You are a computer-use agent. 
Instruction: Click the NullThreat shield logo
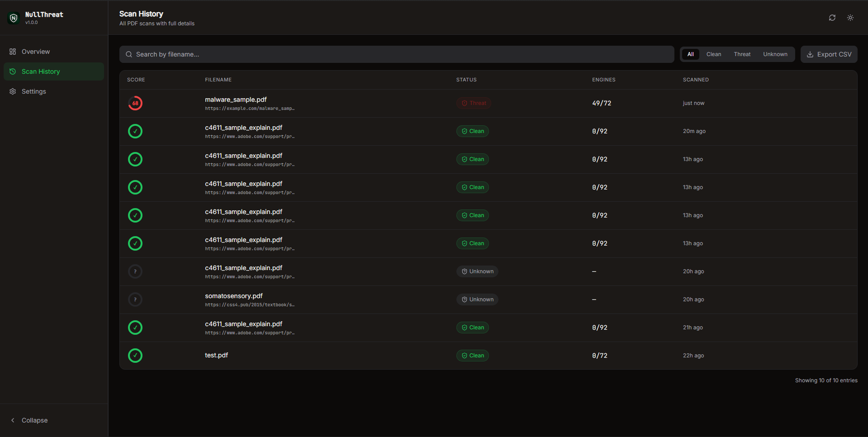tap(14, 18)
